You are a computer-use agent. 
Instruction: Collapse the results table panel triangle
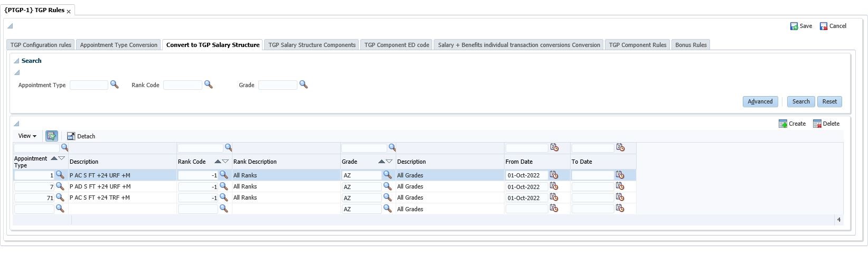click(16, 124)
